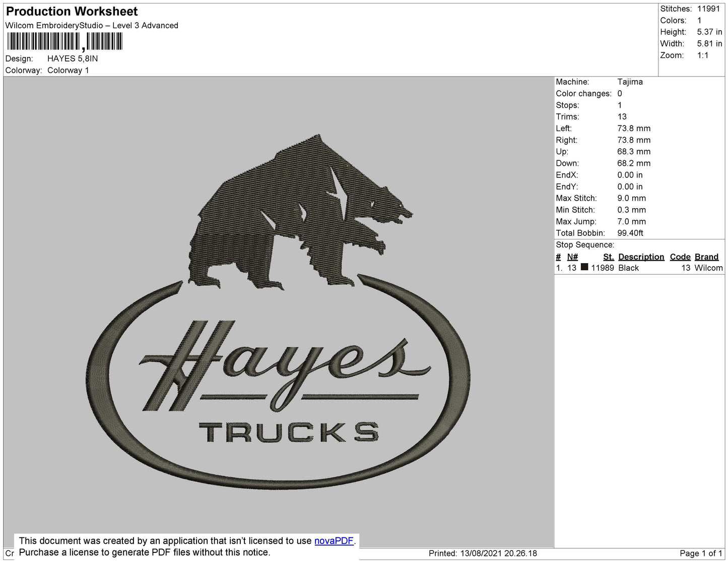Click the 'Wilcom' brand cell
This screenshot has width=728, height=563.
pyautogui.click(x=708, y=268)
